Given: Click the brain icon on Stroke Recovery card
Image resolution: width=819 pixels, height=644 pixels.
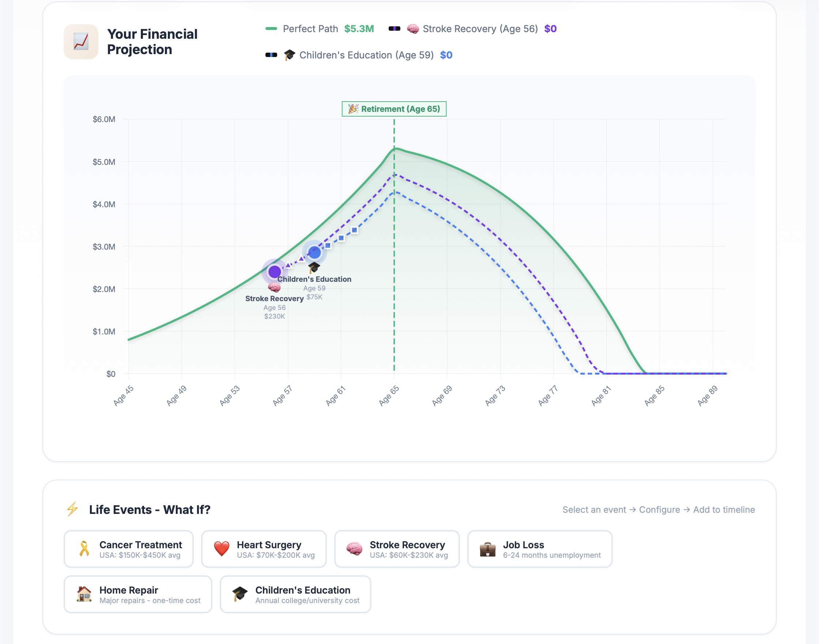Looking at the screenshot, I should (x=354, y=549).
